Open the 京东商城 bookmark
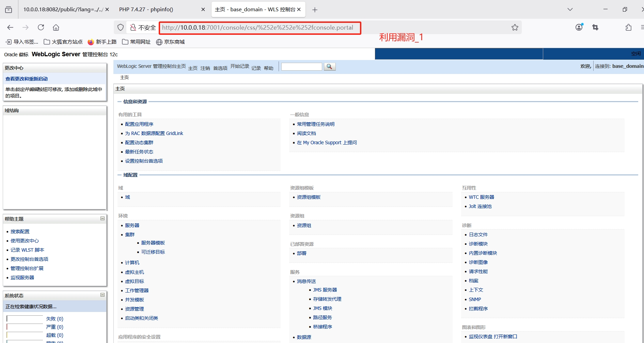 [170, 42]
